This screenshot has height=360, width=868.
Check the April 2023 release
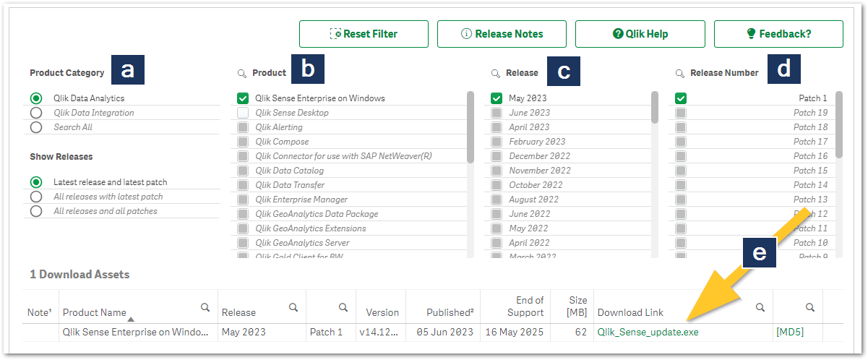(x=497, y=127)
